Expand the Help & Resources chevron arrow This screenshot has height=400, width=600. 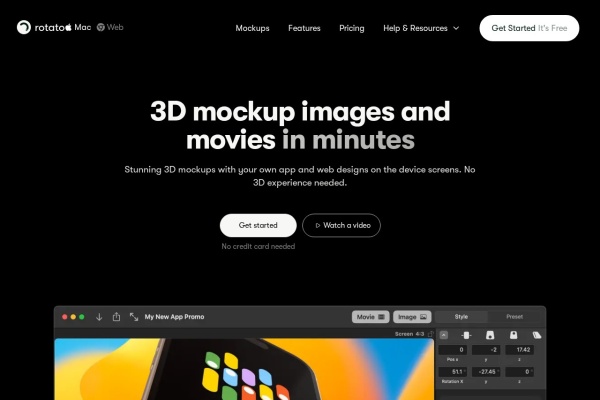click(456, 28)
